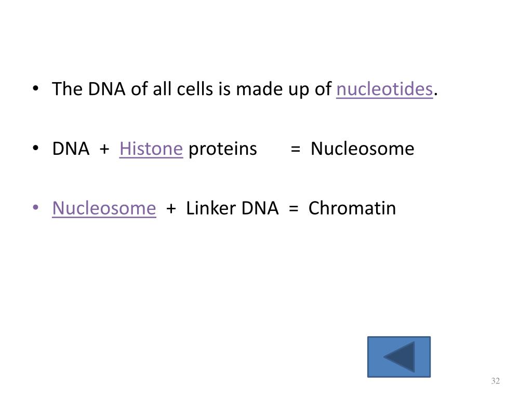Click the period after nucleotides
The height and width of the screenshot is (399, 532).
436,95
